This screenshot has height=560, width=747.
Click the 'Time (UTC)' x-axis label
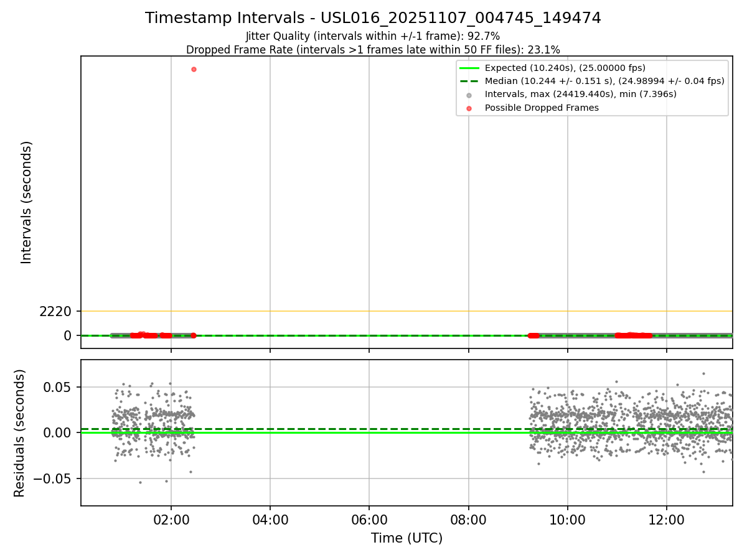[406, 538]
